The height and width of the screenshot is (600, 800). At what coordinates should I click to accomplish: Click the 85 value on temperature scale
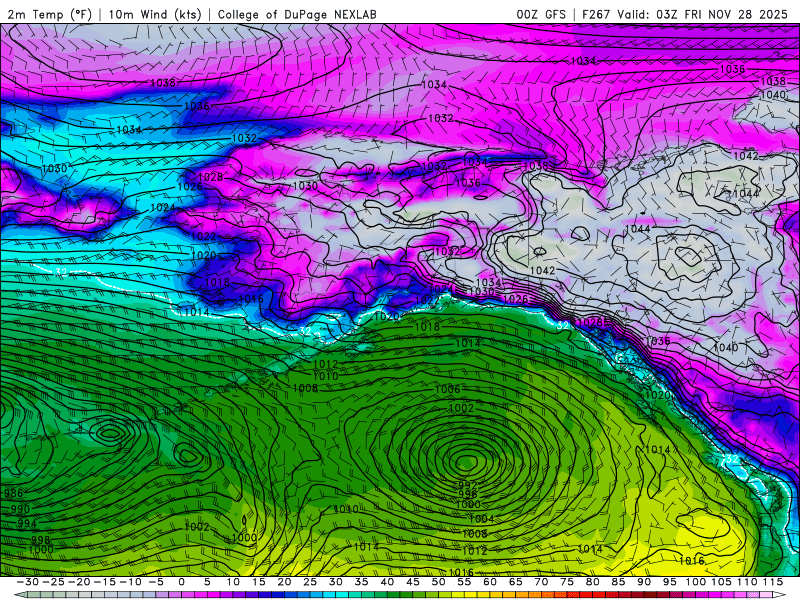[x=618, y=582]
